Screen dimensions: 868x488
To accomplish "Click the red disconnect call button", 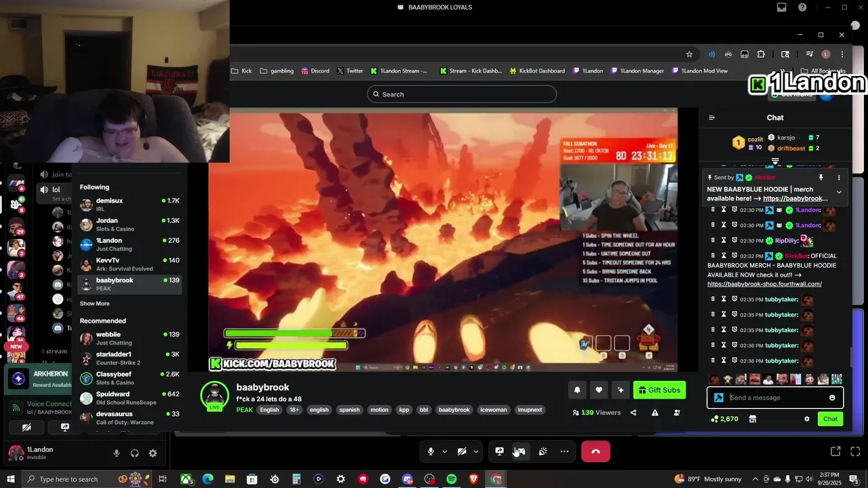I will pos(595,451).
